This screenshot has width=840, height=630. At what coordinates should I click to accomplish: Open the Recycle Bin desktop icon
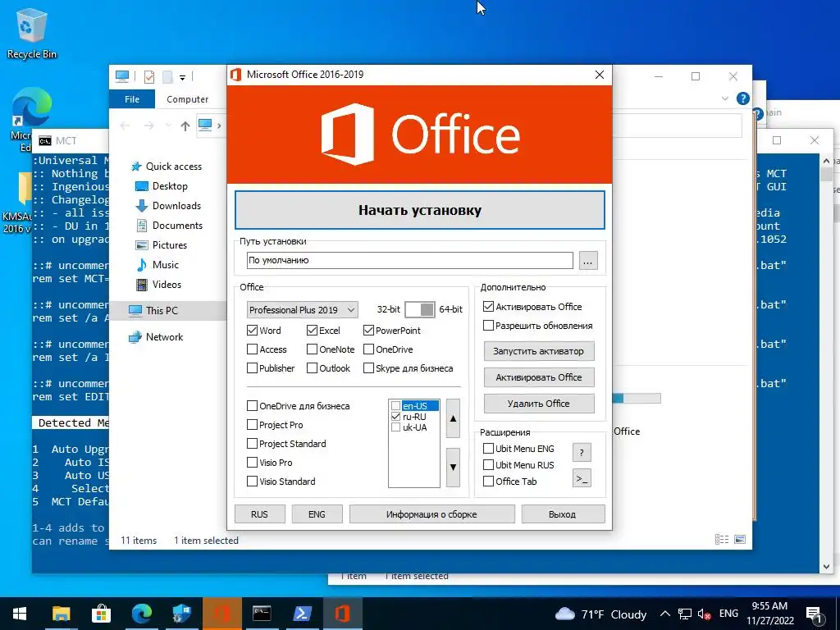pyautogui.click(x=31, y=34)
